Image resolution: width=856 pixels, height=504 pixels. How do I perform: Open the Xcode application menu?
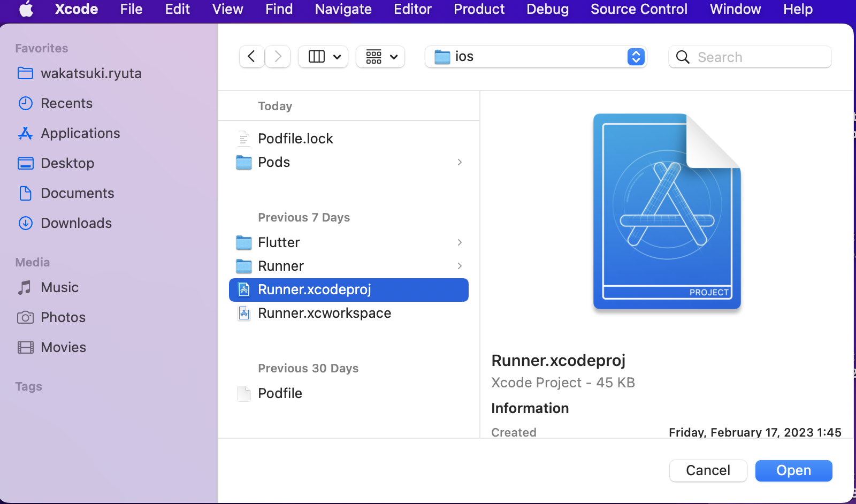[77, 9]
